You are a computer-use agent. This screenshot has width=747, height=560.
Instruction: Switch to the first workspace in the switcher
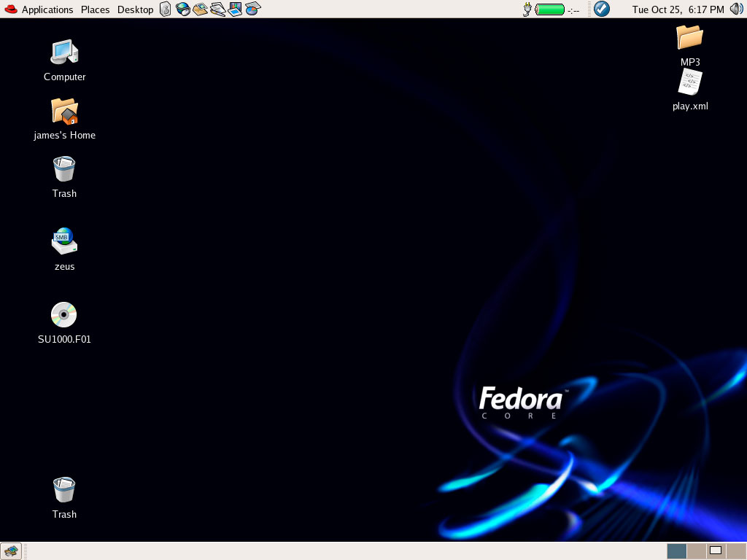click(676, 551)
